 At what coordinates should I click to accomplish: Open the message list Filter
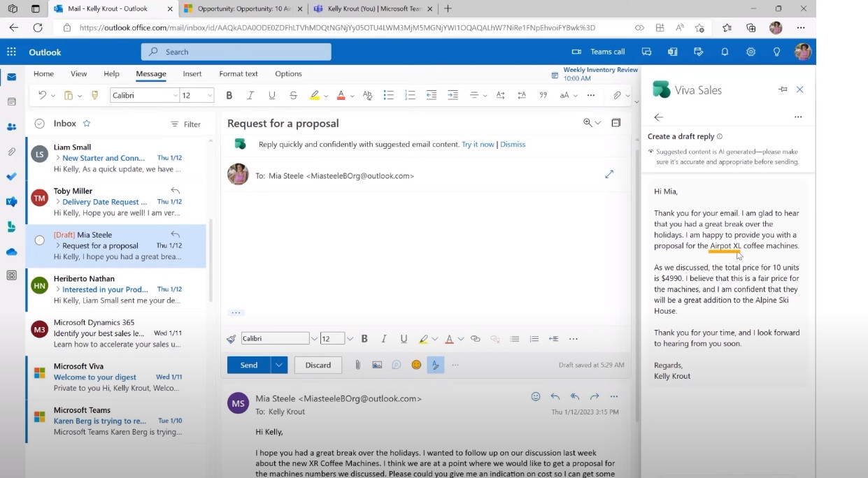pyautogui.click(x=185, y=124)
